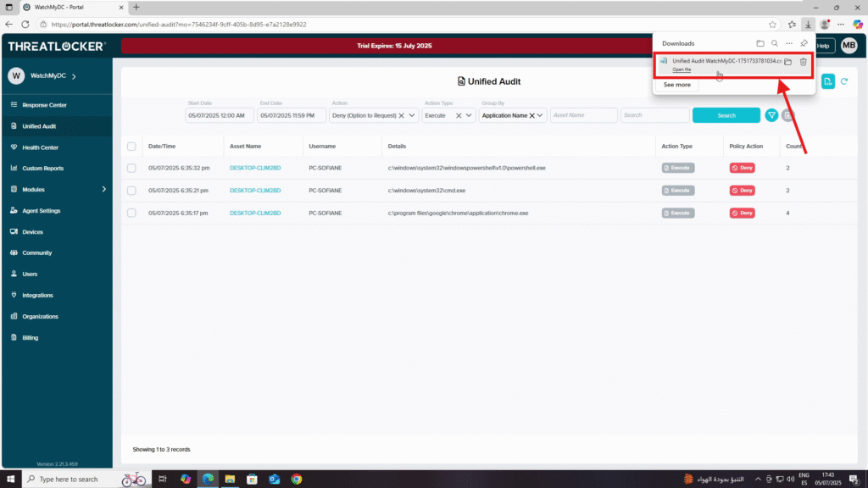Expand WatchMyDC organization chevron

click(x=75, y=75)
